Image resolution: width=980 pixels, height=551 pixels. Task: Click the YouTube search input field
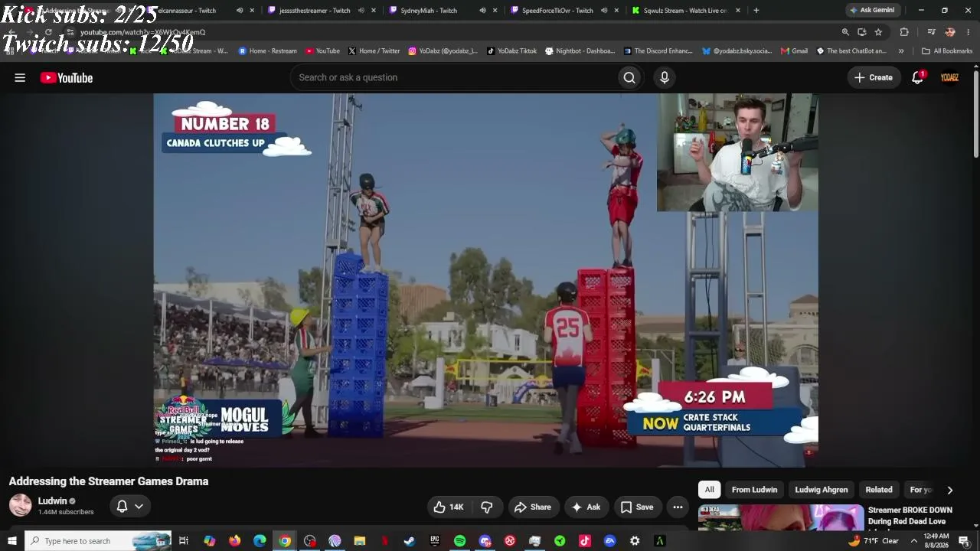tap(454, 77)
